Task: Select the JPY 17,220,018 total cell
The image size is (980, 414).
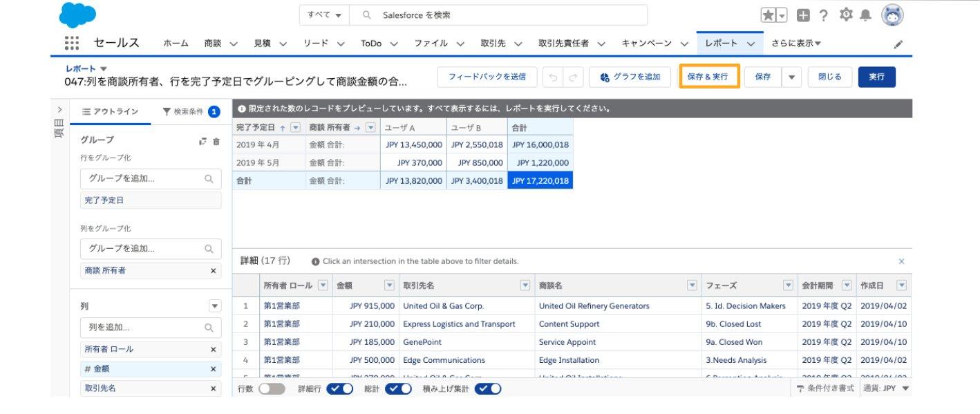Action: click(540, 181)
